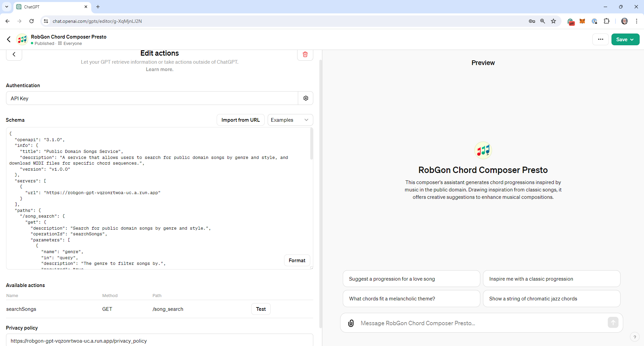Click the RobGon GPT logo in header

coord(22,40)
